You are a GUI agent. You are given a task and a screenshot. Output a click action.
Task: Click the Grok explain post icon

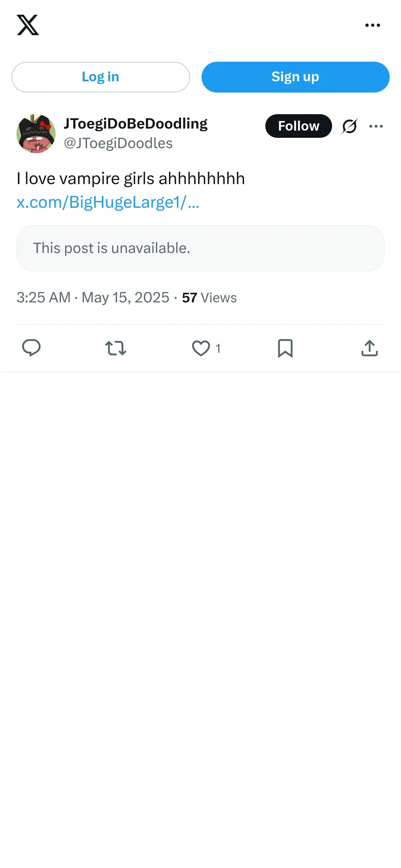(x=350, y=126)
